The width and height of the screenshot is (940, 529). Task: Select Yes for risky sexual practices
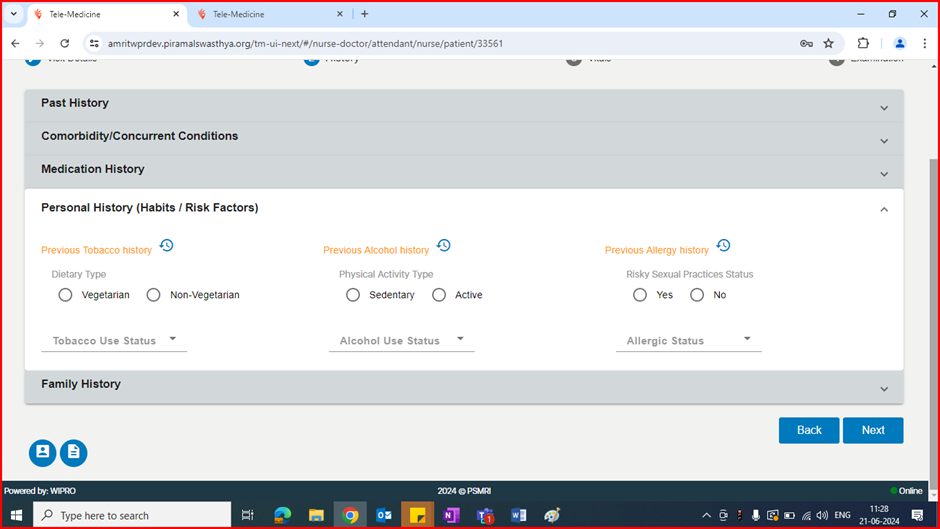(x=640, y=294)
